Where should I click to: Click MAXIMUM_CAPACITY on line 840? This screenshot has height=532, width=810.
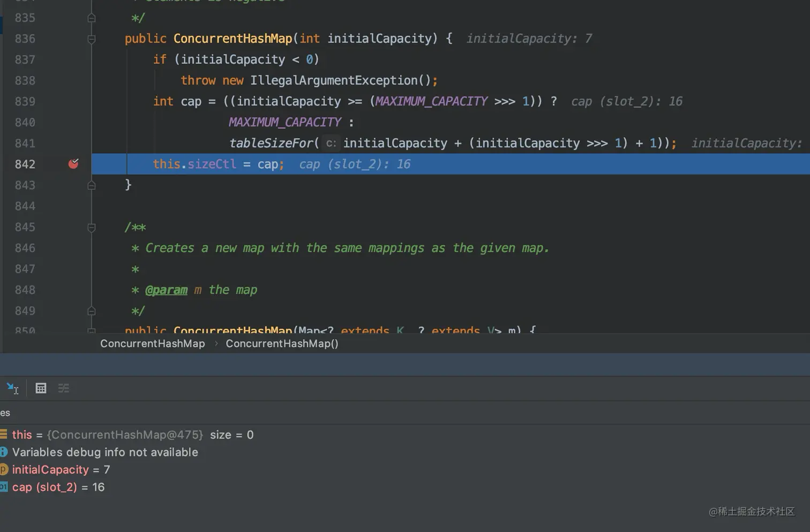click(x=285, y=122)
